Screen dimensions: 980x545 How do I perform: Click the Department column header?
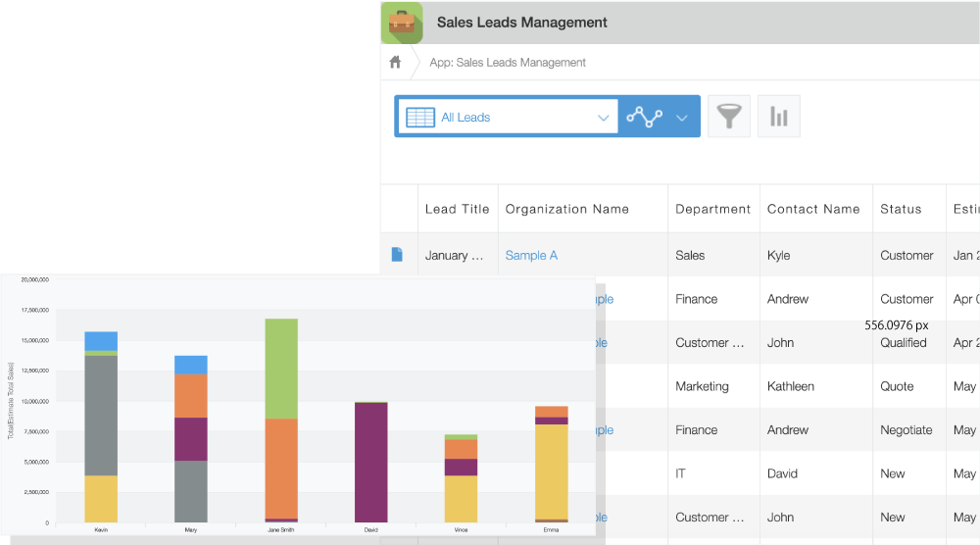tap(712, 209)
